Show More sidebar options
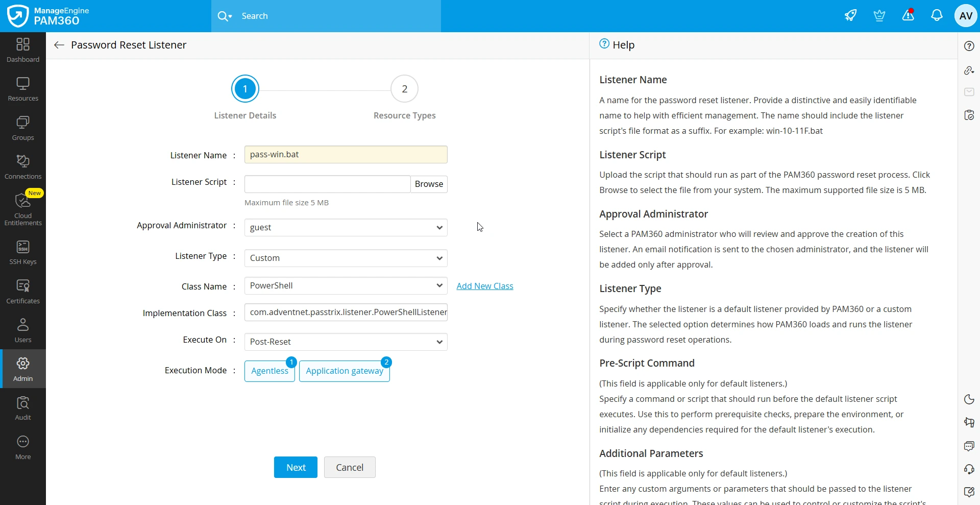The image size is (980, 505). [23, 448]
